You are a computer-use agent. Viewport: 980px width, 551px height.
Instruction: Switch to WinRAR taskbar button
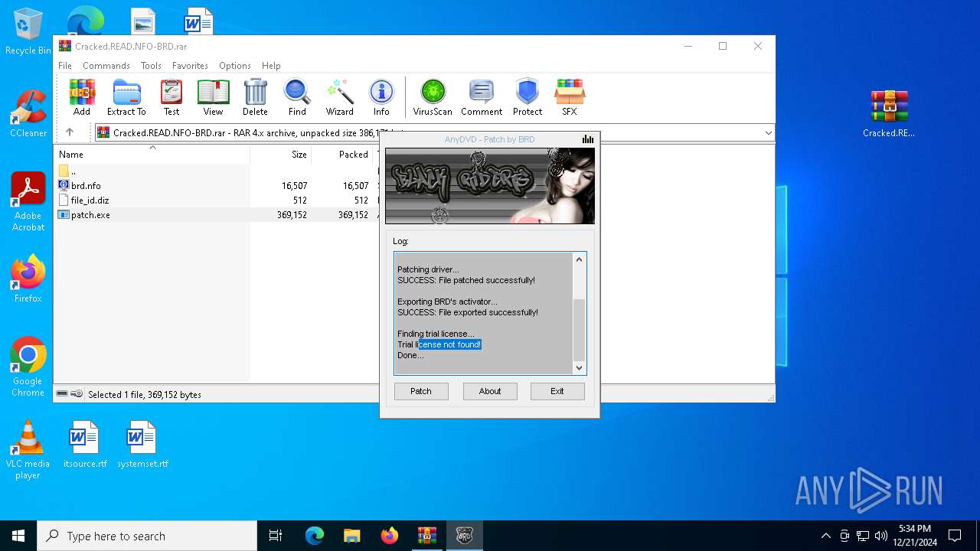pyautogui.click(x=426, y=536)
